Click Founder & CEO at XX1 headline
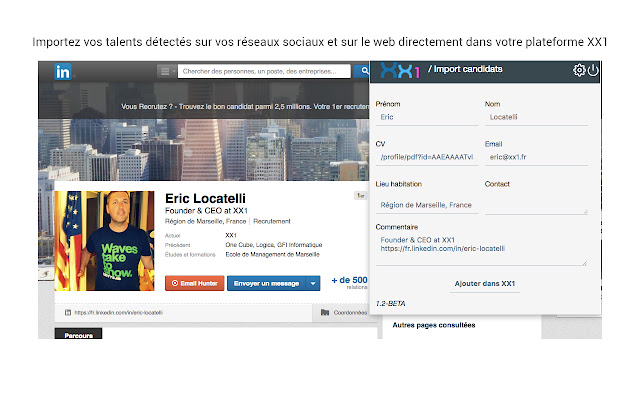The height and width of the screenshot is (400, 640). click(206, 211)
